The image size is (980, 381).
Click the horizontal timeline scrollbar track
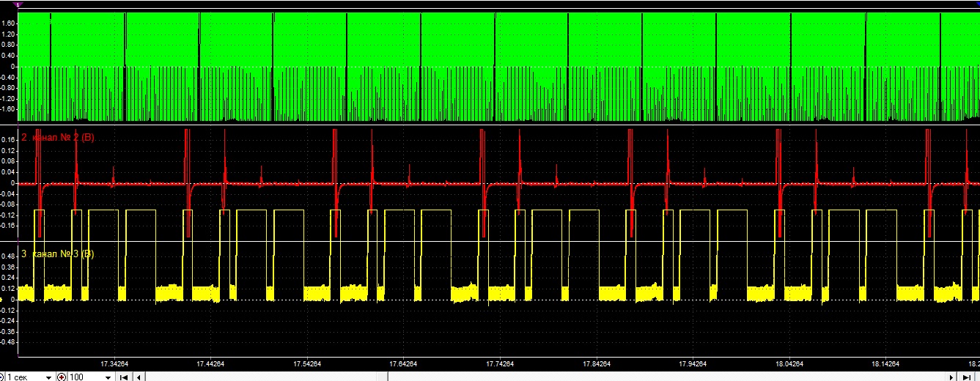546,377
